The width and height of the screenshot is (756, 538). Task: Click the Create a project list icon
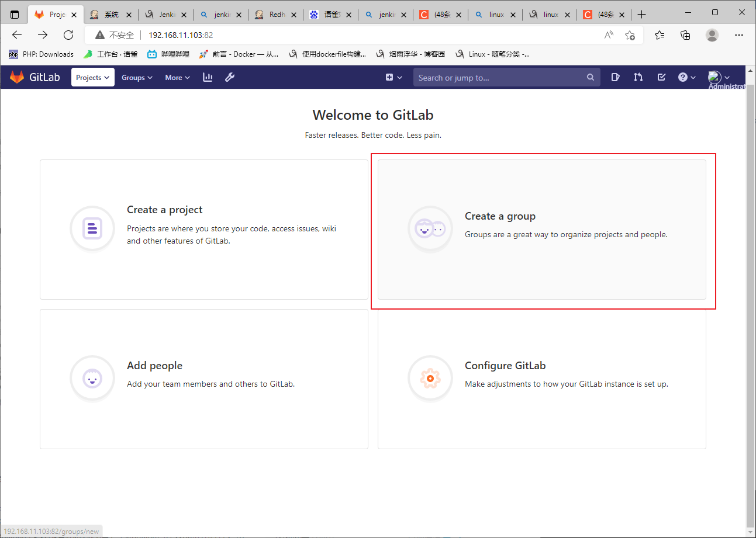[x=92, y=228]
